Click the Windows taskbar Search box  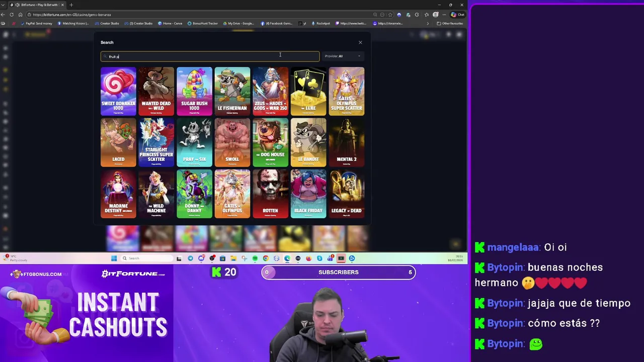tap(146, 258)
